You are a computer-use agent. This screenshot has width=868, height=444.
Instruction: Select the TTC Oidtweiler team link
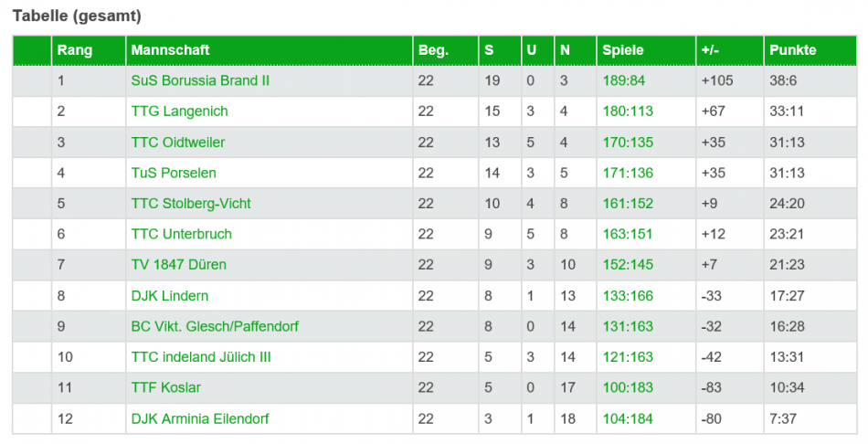(177, 143)
